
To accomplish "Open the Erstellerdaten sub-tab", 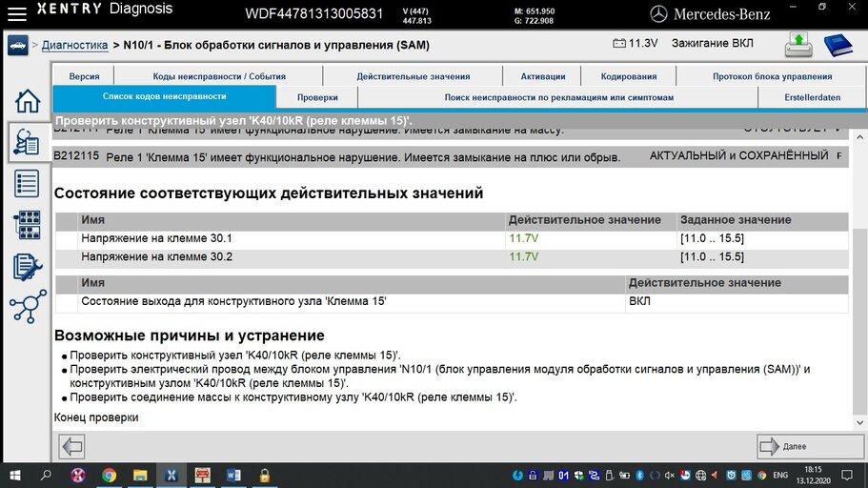I will [814, 97].
